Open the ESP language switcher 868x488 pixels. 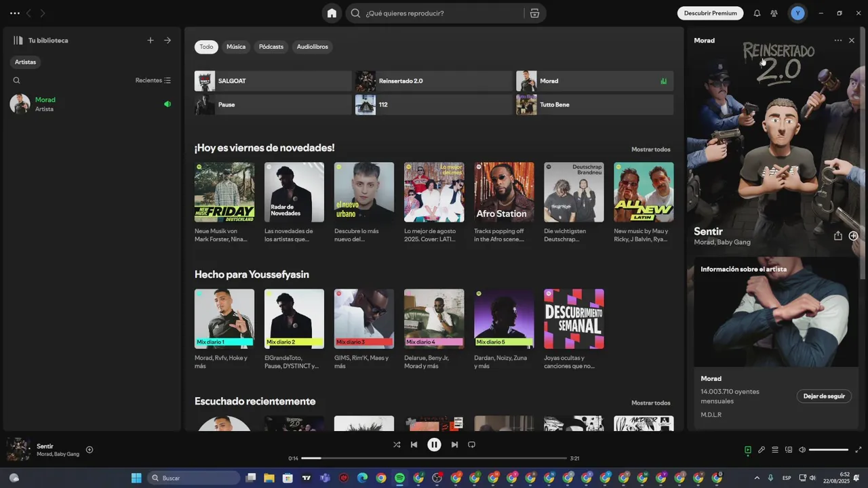[x=787, y=478]
